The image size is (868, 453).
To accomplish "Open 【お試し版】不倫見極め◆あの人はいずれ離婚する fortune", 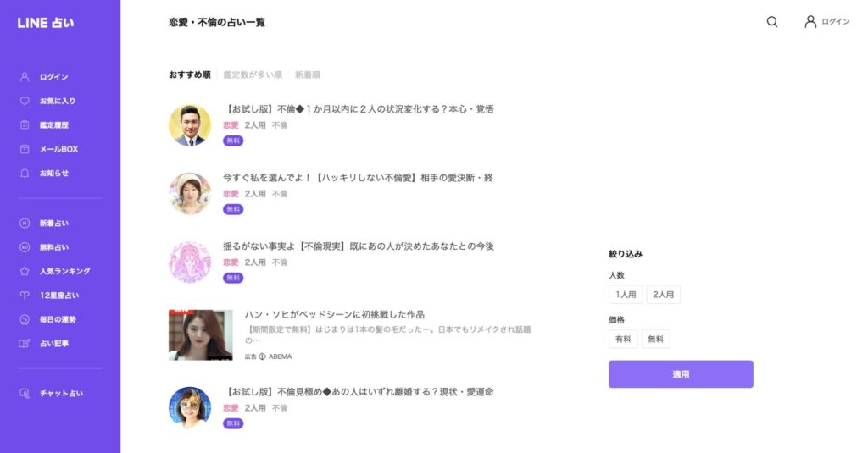I will click(359, 391).
